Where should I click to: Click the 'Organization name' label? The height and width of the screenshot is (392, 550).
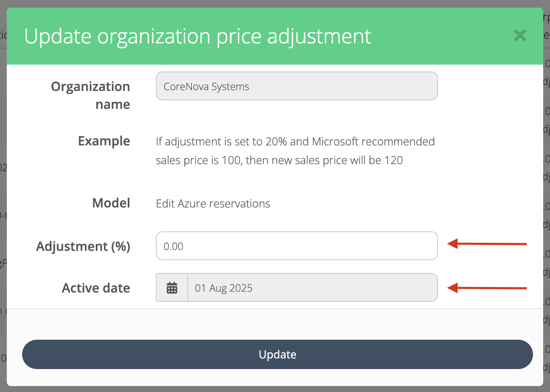pyautogui.click(x=91, y=95)
